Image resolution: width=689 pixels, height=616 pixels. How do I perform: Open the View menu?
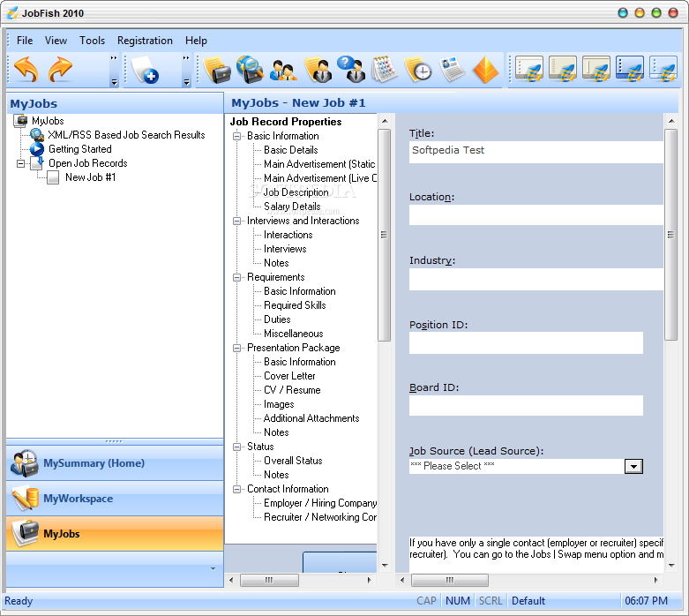(56, 41)
